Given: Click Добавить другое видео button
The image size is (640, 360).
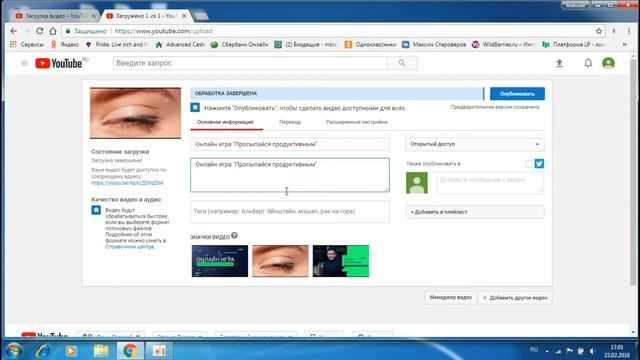Looking at the screenshot, I should pos(515,298).
